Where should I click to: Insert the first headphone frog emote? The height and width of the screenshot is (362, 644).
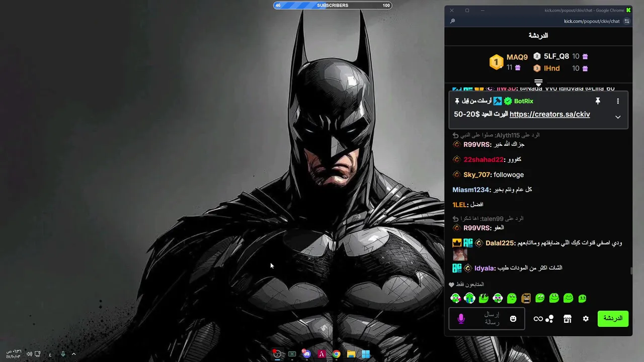(x=455, y=298)
